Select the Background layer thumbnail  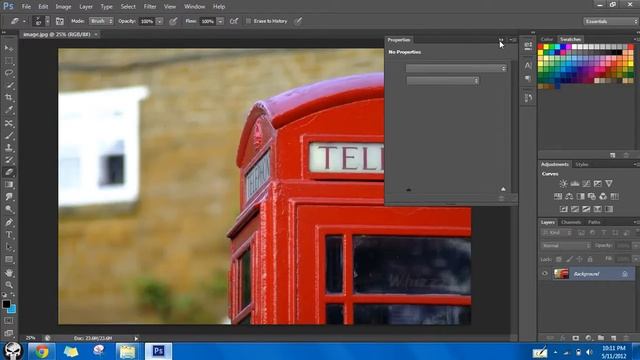pyautogui.click(x=561, y=274)
